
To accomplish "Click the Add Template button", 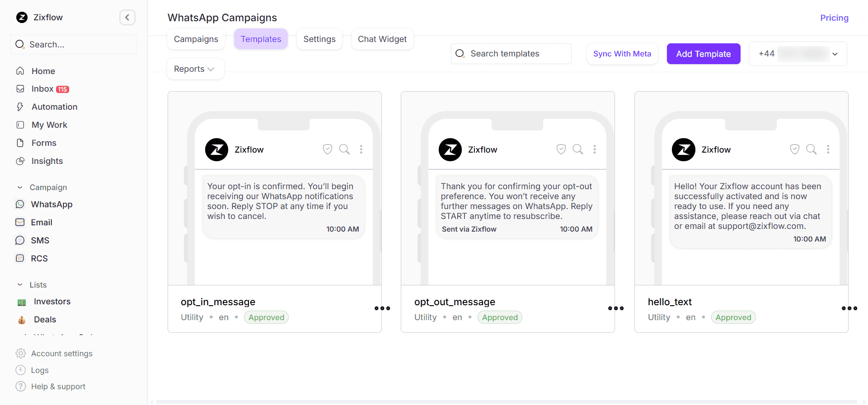I will click(704, 54).
